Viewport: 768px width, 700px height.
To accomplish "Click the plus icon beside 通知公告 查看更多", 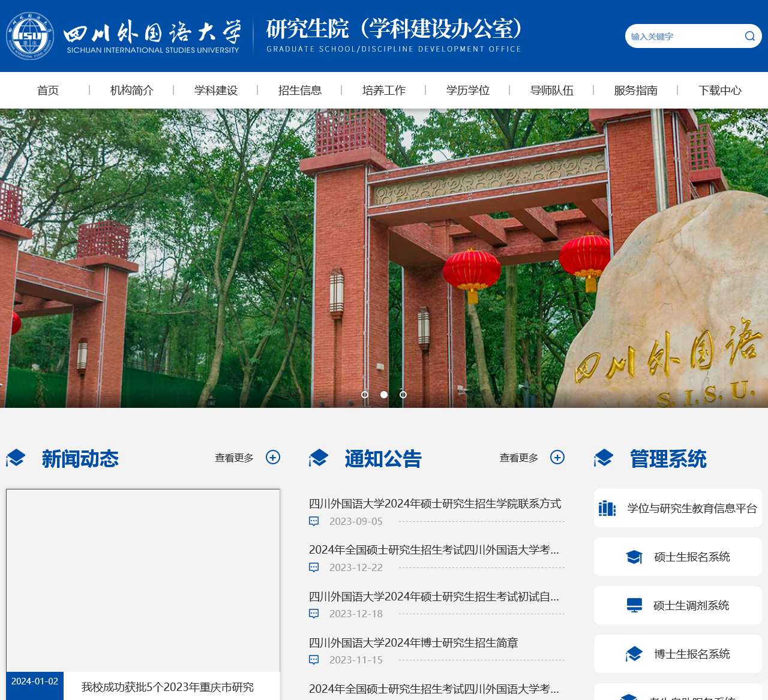I will click(x=557, y=457).
